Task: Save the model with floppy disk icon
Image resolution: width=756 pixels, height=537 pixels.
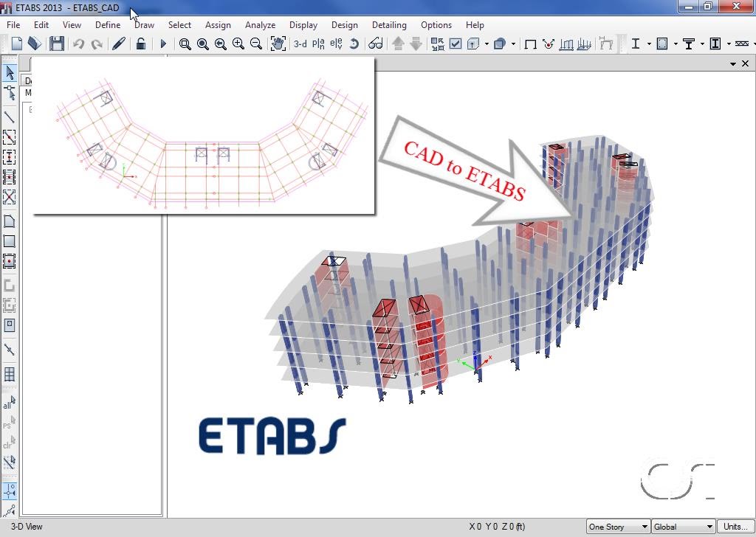Action: (56, 44)
